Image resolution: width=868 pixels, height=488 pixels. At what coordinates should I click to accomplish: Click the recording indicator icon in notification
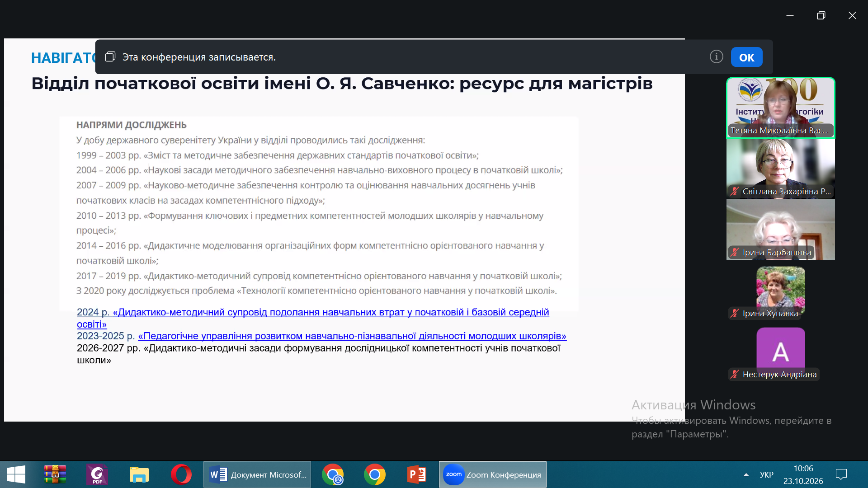[x=110, y=57]
